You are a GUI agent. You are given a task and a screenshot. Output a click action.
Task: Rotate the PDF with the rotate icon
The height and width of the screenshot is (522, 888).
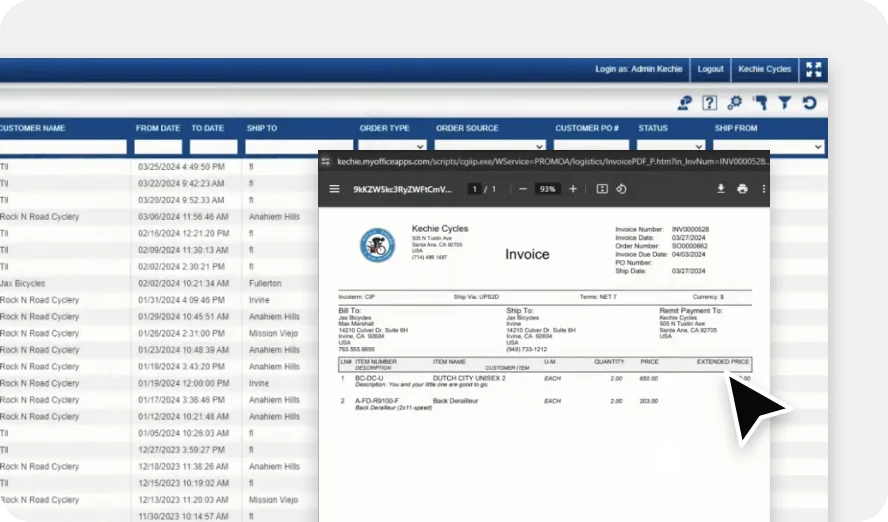pos(621,189)
